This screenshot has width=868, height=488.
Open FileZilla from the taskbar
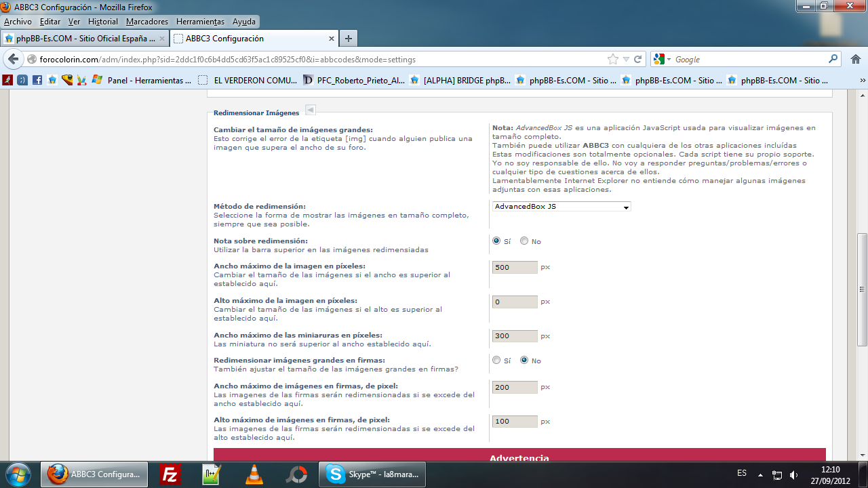pyautogui.click(x=170, y=474)
